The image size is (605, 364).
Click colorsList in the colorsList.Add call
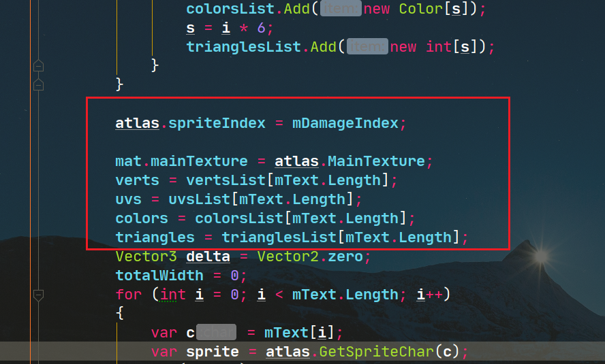click(x=230, y=9)
